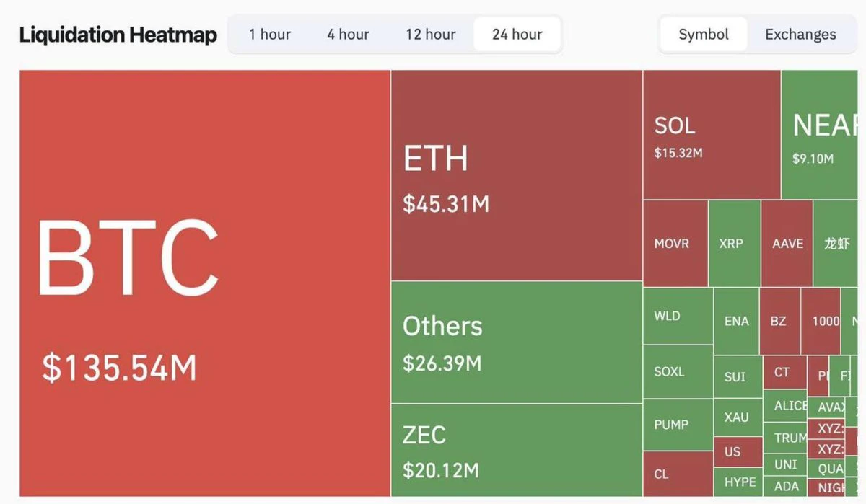Select the 1 hour timeframe
The height and width of the screenshot is (504, 866).
pos(270,34)
